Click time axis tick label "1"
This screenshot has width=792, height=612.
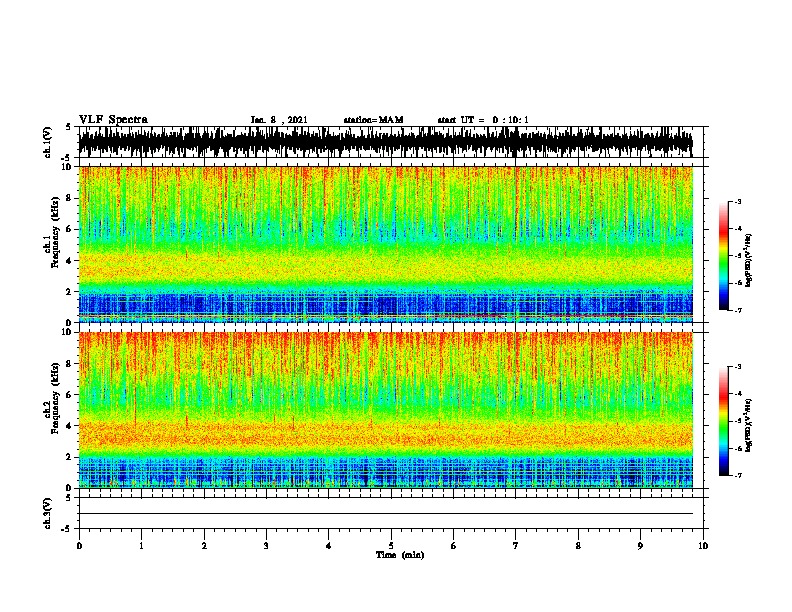tap(141, 546)
